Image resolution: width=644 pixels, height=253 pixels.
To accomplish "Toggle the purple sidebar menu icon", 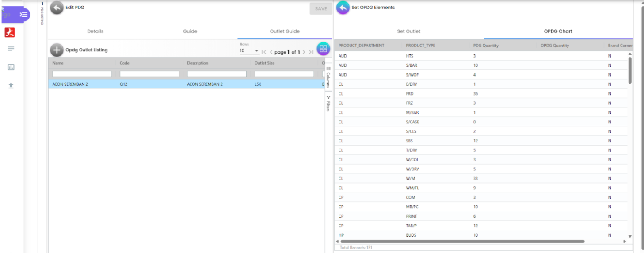I will tap(24, 15).
